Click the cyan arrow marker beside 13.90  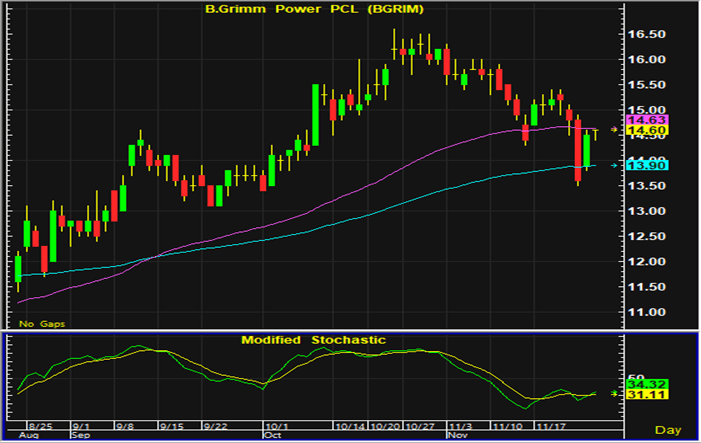[x=613, y=165]
